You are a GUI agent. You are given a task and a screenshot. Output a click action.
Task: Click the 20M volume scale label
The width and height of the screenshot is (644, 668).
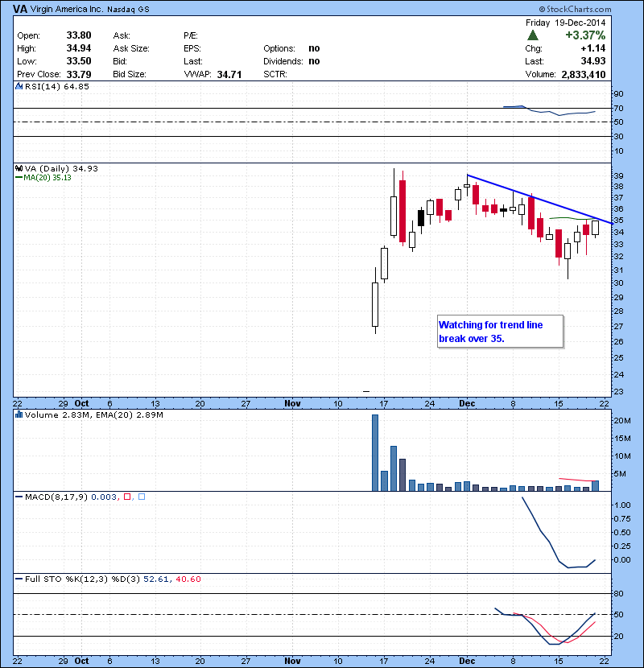pos(622,420)
